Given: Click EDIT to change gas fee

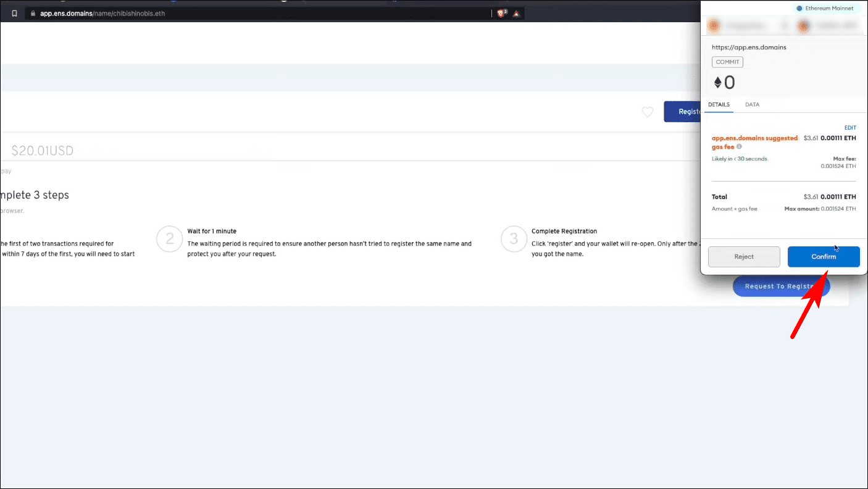Looking at the screenshot, I should point(850,128).
